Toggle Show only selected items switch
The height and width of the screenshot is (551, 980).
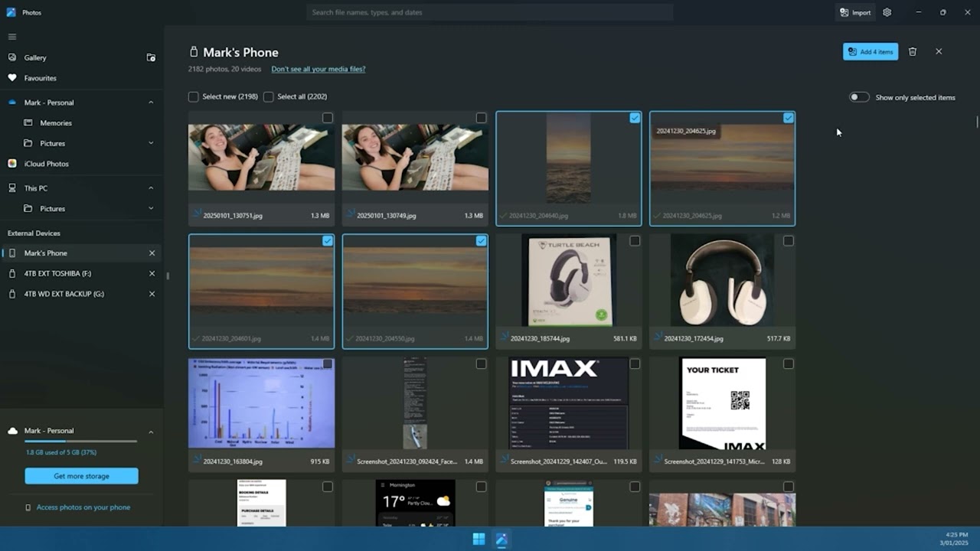(859, 97)
